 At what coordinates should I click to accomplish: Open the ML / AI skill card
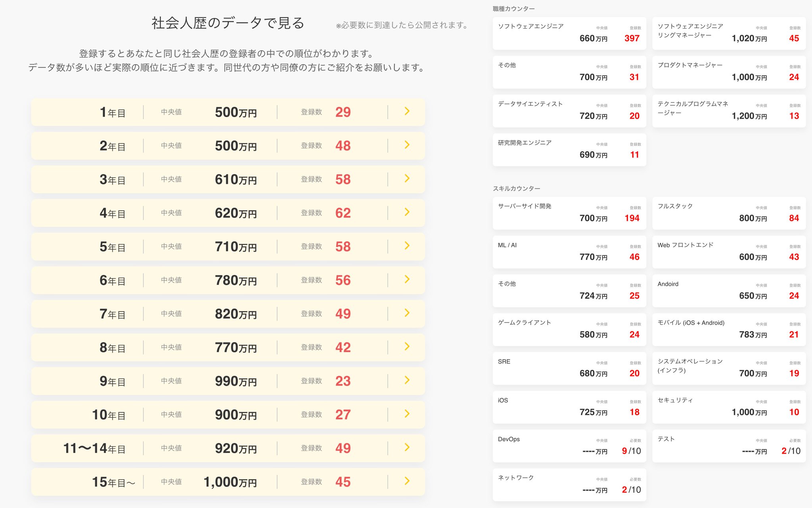coord(569,252)
